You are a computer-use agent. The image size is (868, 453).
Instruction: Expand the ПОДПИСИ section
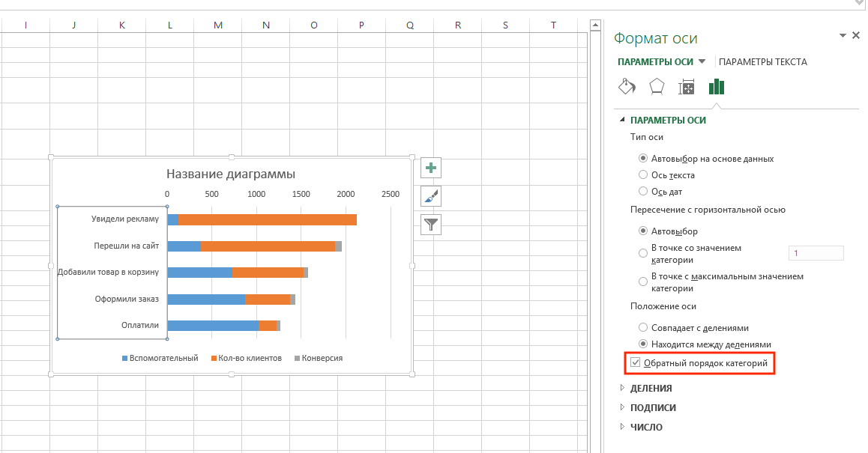point(622,407)
